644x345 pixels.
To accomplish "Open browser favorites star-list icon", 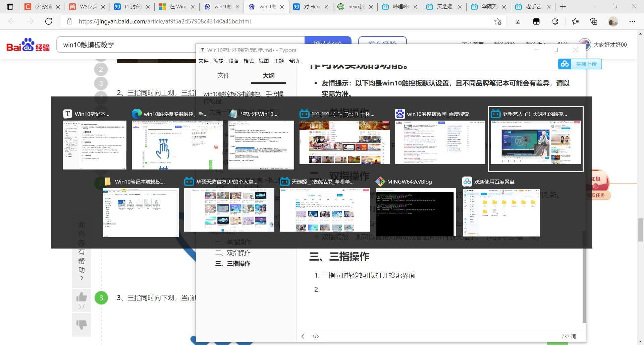I will coord(575,21).
